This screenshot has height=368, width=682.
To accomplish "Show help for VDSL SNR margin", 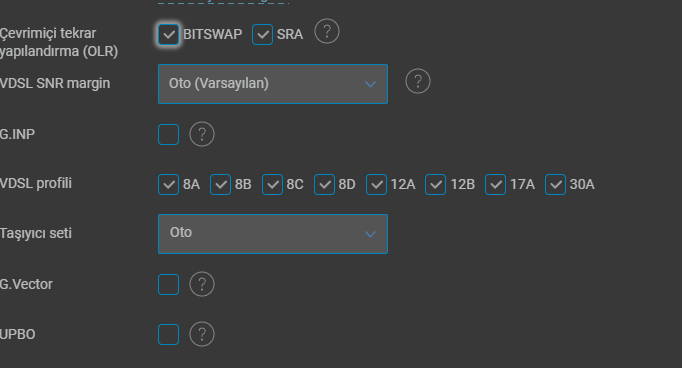I will [418, 81].
